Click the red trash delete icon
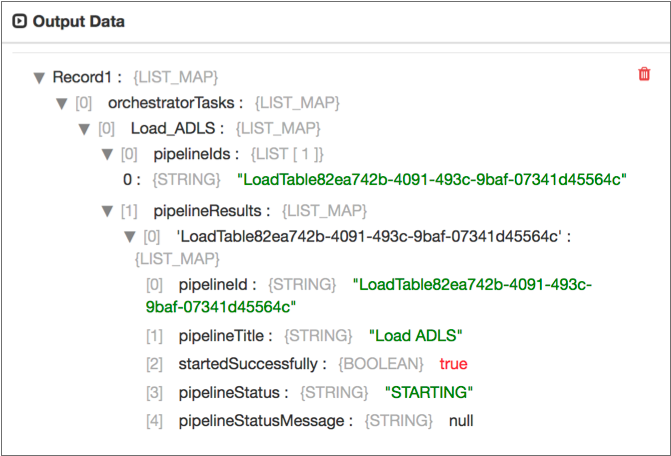The width and height of the screenshot is (671, 456). [644, 74]
